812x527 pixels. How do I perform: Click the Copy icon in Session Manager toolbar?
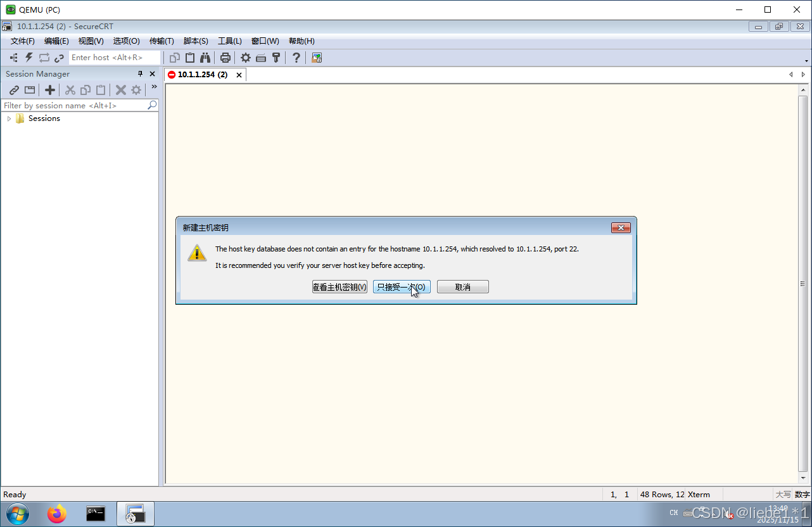(x=86, y=90)
